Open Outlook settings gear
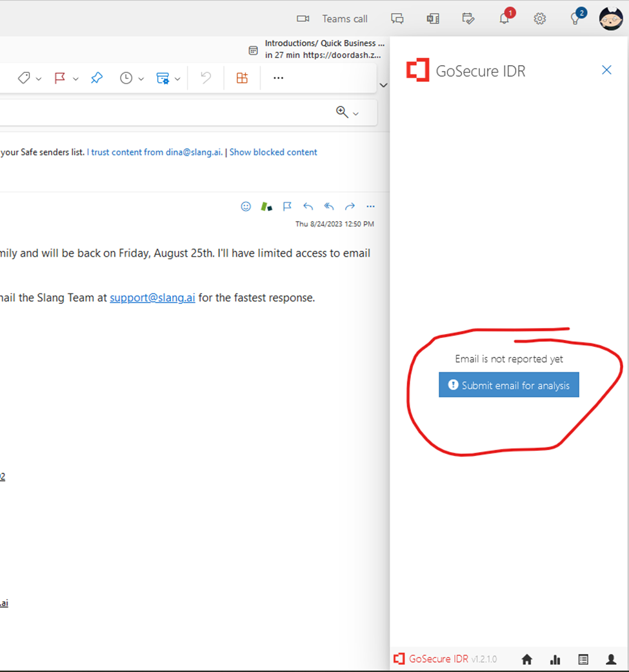 (540, 18)
